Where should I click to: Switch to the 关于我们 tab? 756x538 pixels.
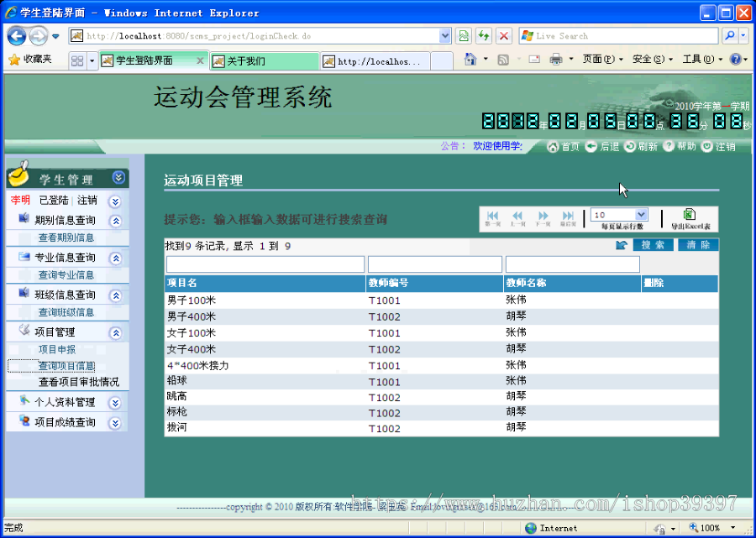point(265,61)
